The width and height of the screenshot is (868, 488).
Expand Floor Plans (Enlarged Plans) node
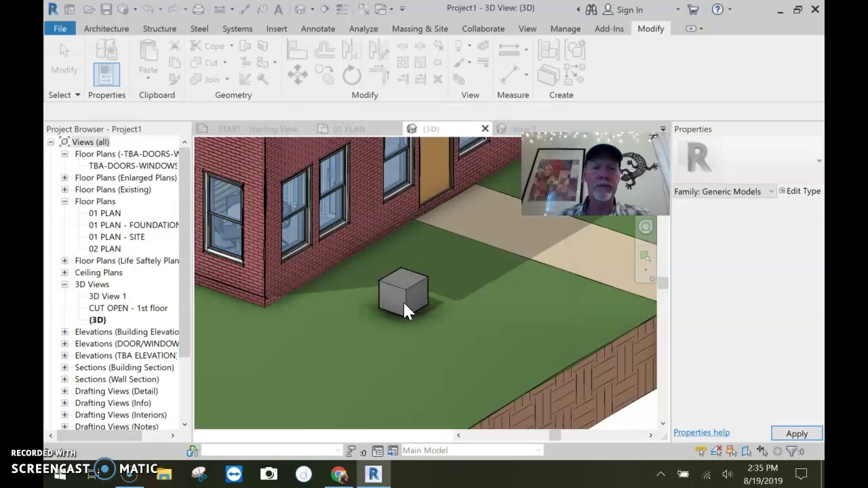(x=64, y=178)
